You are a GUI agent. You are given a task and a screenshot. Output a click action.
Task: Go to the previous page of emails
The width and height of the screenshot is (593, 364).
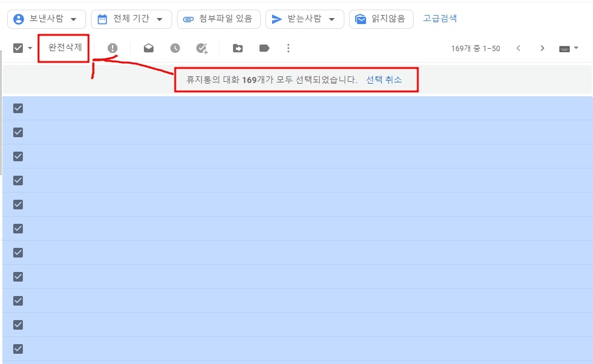pos(518,48)
